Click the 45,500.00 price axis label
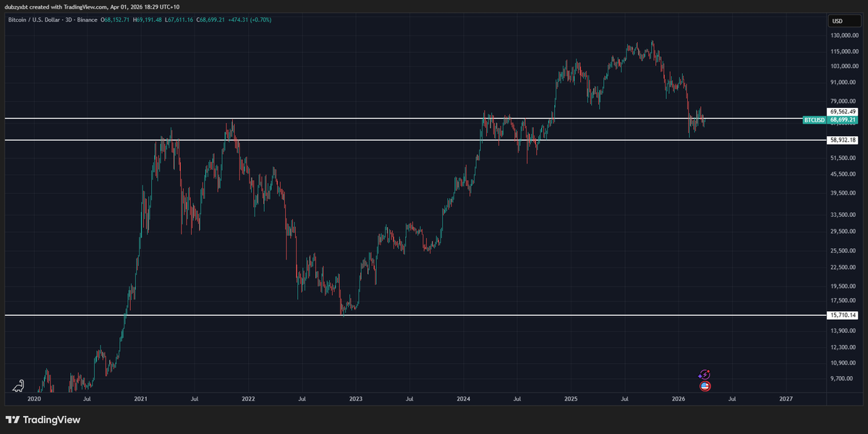Viewport: 868px width, 434px height. pyautogui.click(x=843, y=174)
